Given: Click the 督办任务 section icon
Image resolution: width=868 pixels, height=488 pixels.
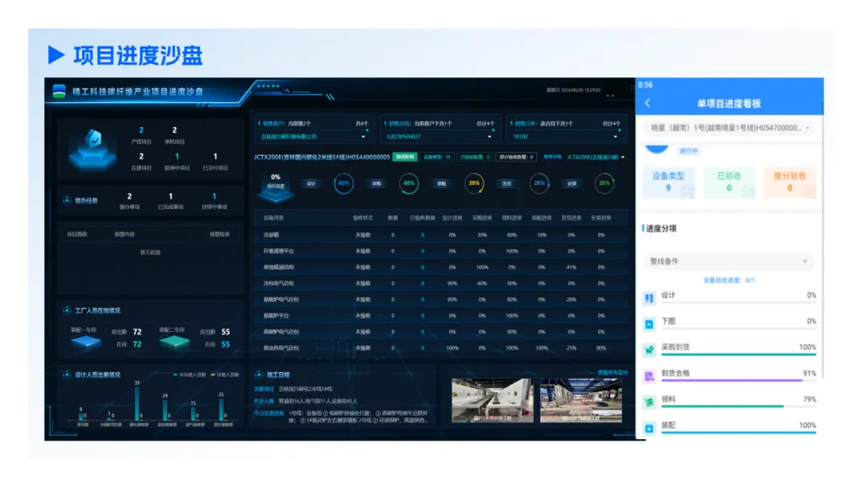Looking at the screenshot, I should tap(67, 200).
